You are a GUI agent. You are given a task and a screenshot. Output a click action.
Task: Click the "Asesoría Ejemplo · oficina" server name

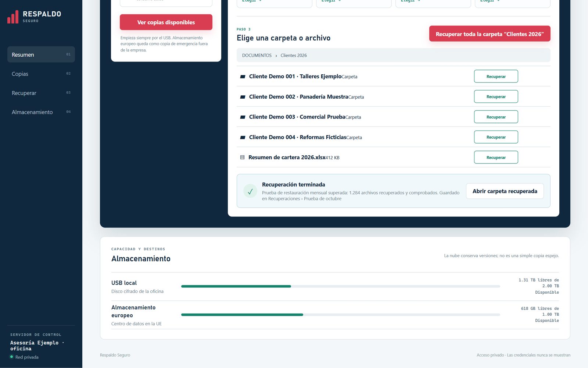pyautogui.click(x=37, y=346)
